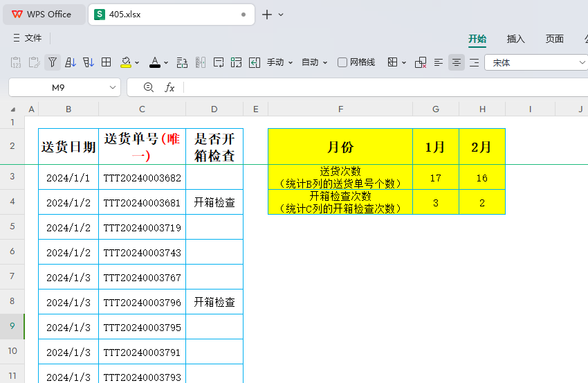The width and height of the screenshot is (588, 383).
Task: Select the 405.xlsx document tab
Action: click(172, 15)
